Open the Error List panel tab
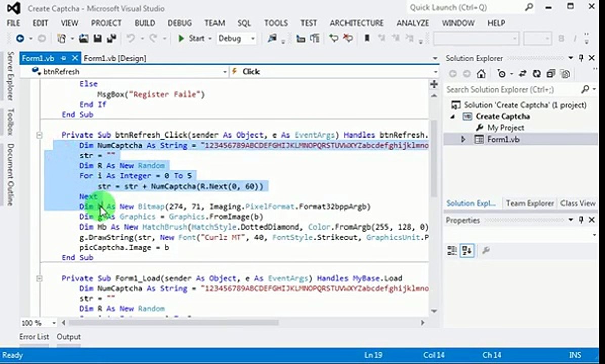The width and height of the screenshot is (605, 364). 34,337
